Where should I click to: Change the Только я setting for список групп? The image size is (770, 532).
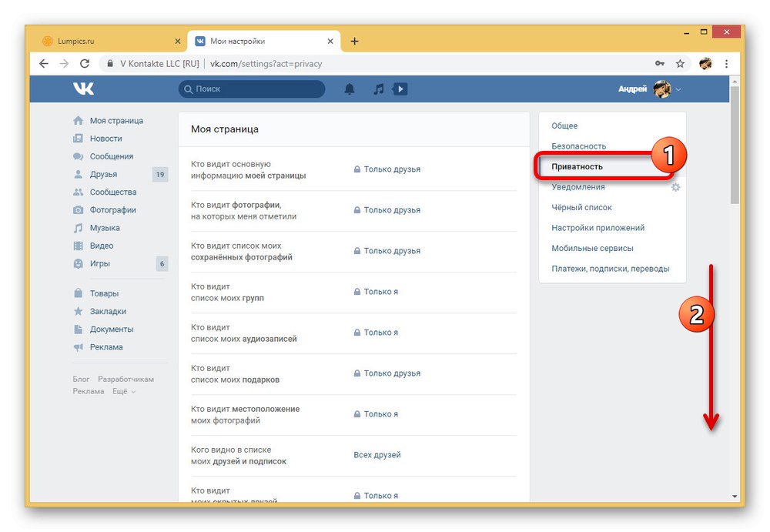tap(376, 291)
